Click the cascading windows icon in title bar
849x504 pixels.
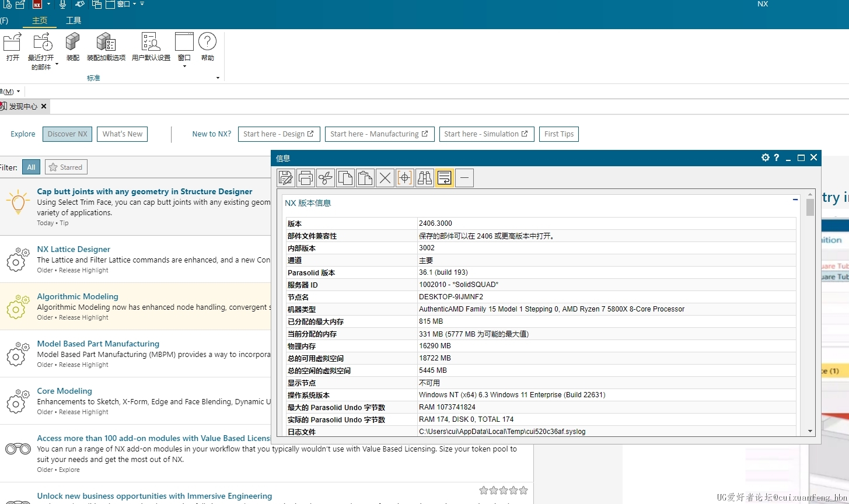click(x=97, y=4)
